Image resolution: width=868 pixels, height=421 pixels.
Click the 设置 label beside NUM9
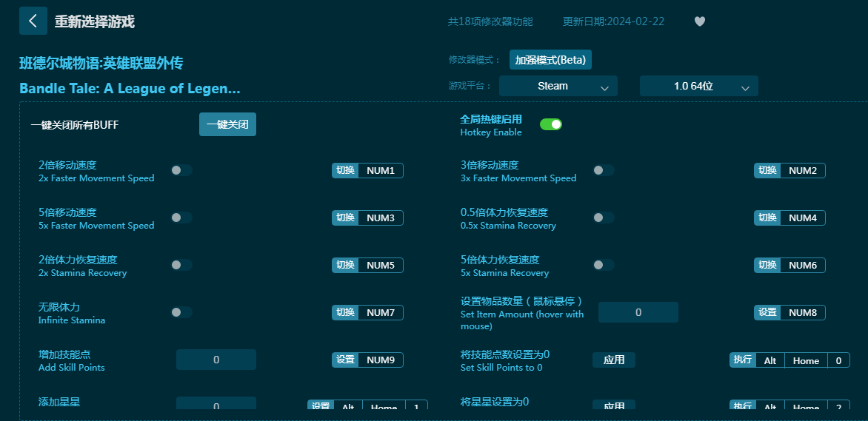tap(345, 360)
